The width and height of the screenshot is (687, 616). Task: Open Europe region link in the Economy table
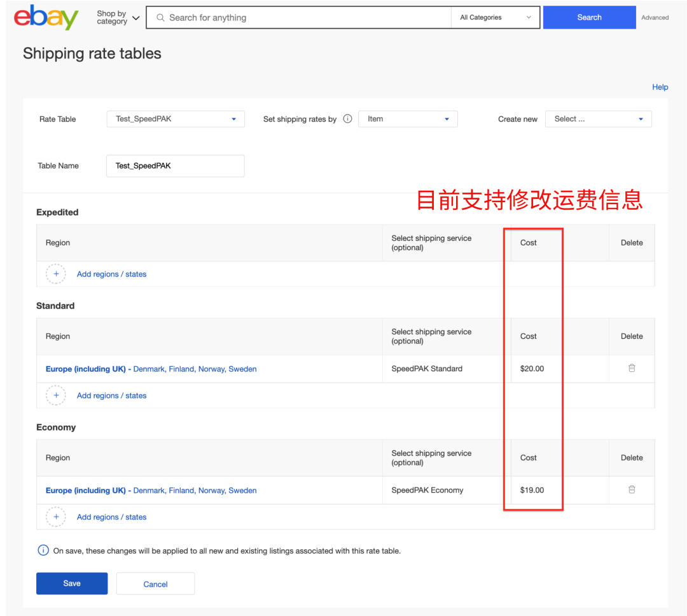151,490
